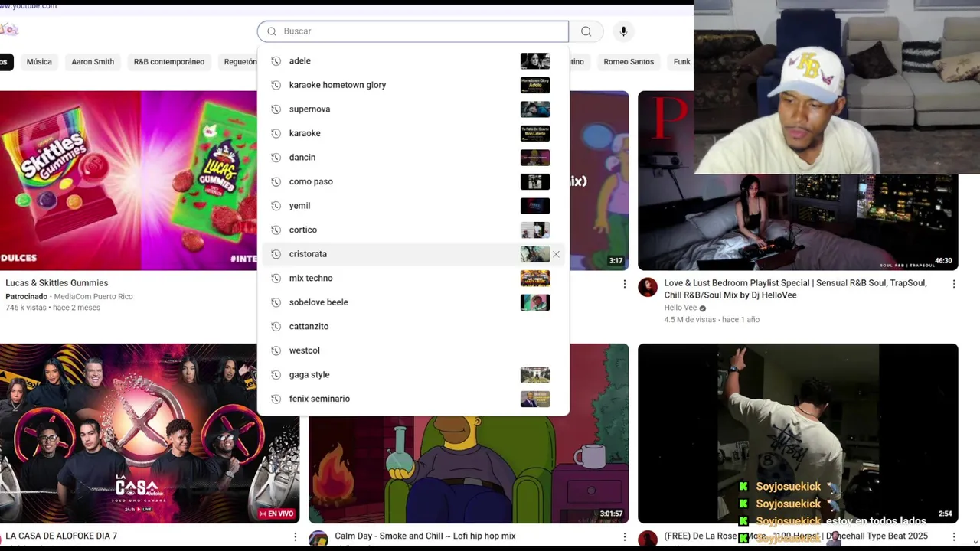Viewport: 980px width, 551px height.
Task: Select the cristorata suggestion
Action: click(413, 254)
